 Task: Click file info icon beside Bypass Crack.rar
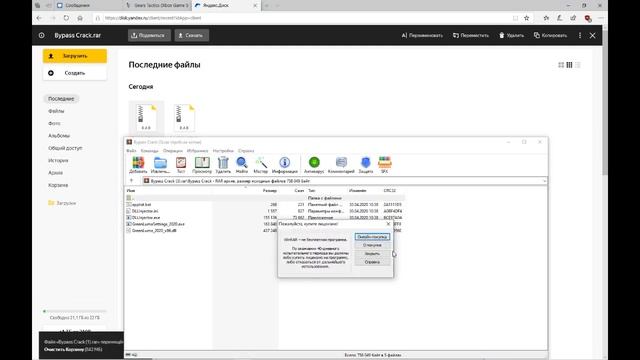pyautogui.click(x=42, y=36)
